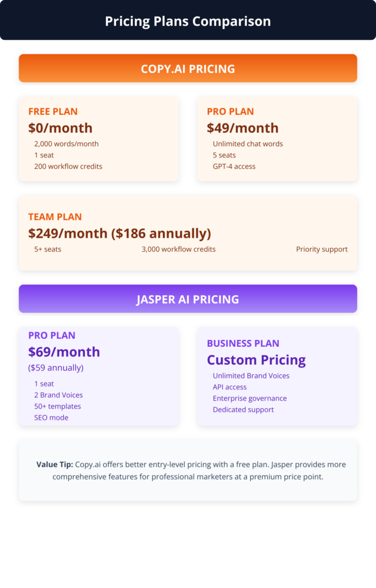Select the 2,000 words/month feature line
The width and height of the screenshot is (376, 588).
click(66, 144)
